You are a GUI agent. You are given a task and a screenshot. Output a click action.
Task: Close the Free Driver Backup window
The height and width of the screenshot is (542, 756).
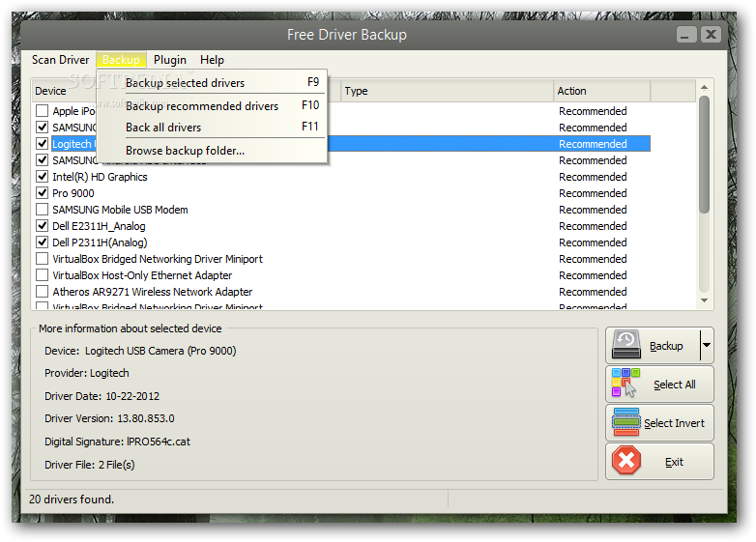(x=711, y=35)
